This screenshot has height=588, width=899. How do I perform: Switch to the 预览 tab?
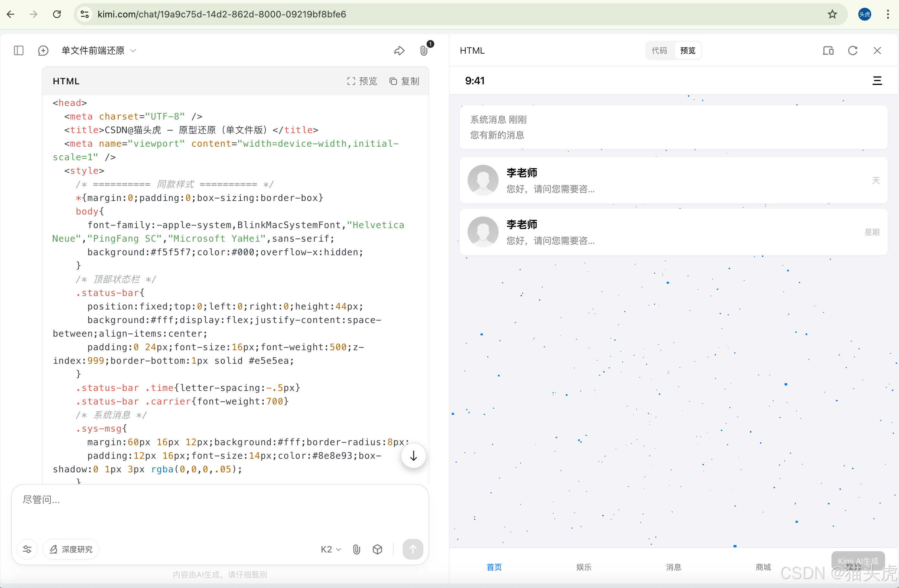(687, 51)
